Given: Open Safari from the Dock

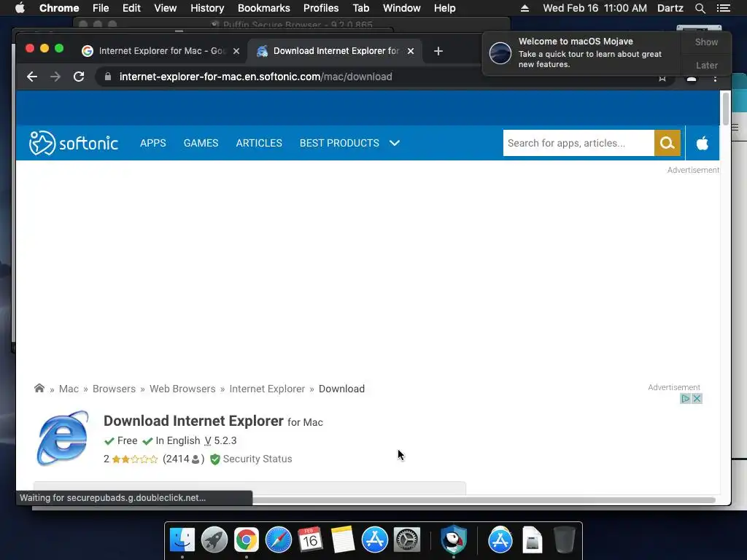Looking at the screenshot, I should pyautogui.click(x=278, y=540).
